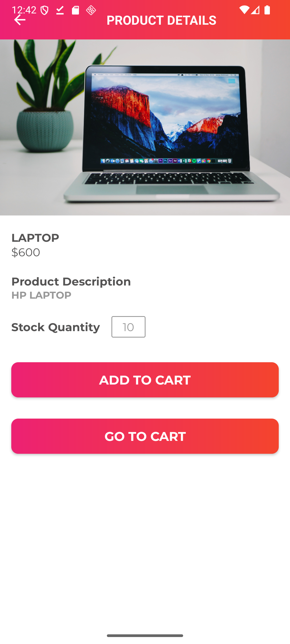The image size is (290, 644).
Task: Tap the cellular signal icon
Action: (255, 10)
